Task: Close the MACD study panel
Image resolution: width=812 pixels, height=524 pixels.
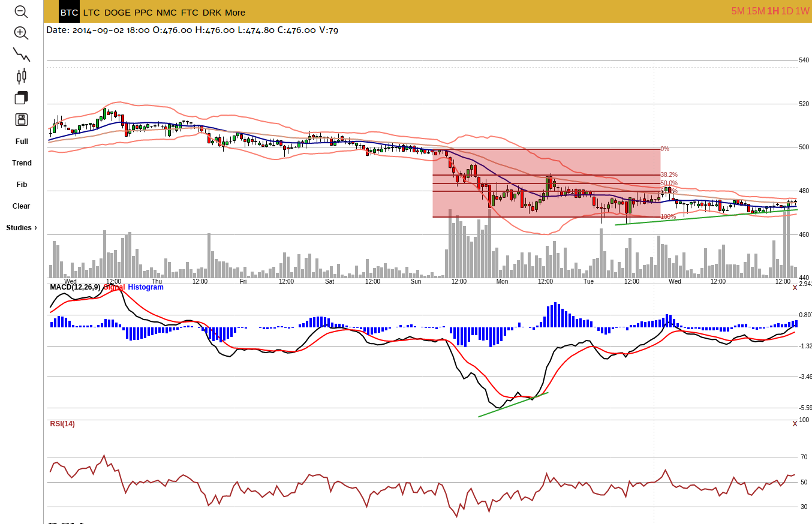Action: click(x=795, y=288)
